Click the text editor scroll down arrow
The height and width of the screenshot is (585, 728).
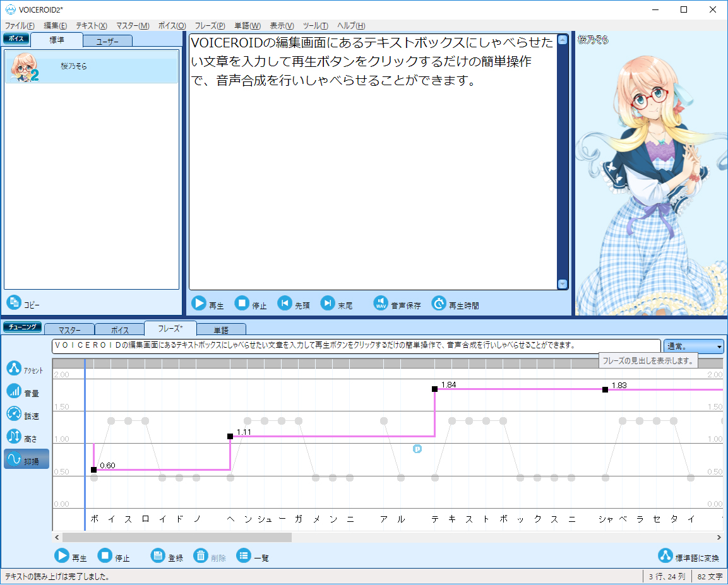[x=562, y=284]
